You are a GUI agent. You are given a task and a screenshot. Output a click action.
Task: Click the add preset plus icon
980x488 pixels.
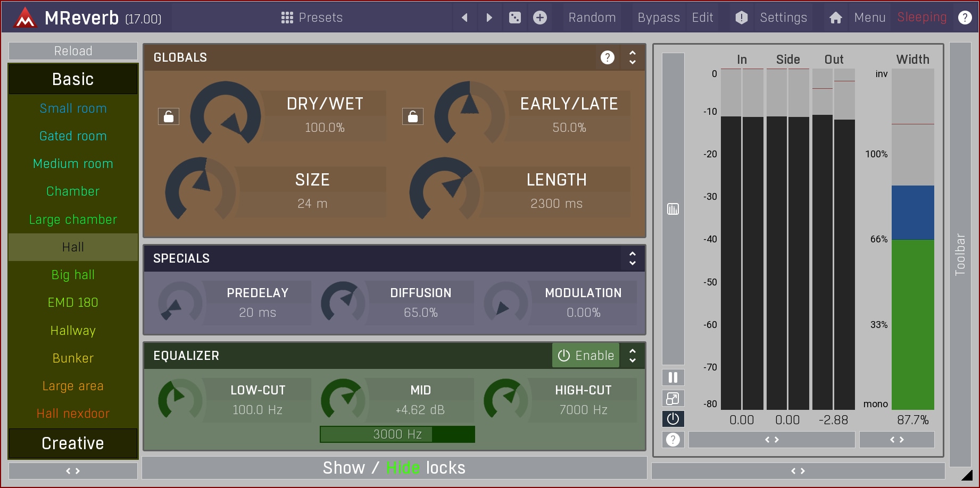(540, 18)
